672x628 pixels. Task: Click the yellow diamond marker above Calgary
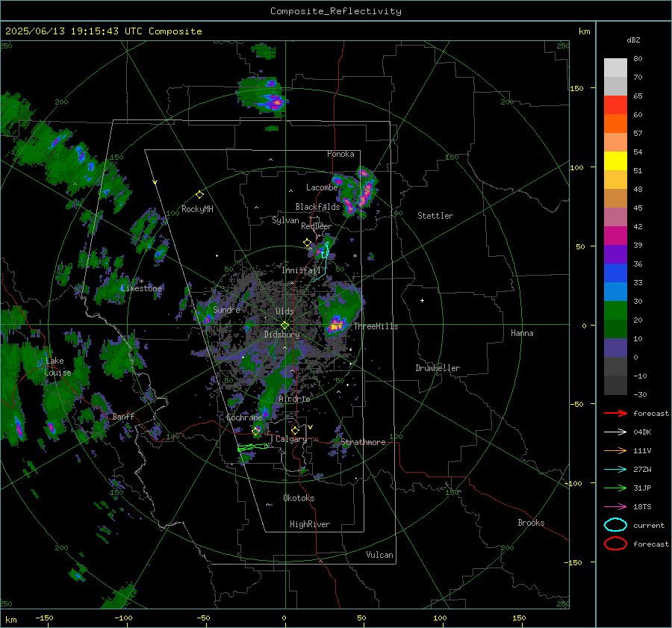[x=295, y=430]
